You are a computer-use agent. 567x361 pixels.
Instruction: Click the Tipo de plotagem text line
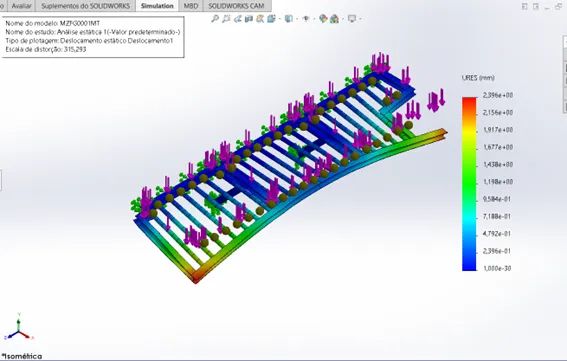[x=89, y=41]
